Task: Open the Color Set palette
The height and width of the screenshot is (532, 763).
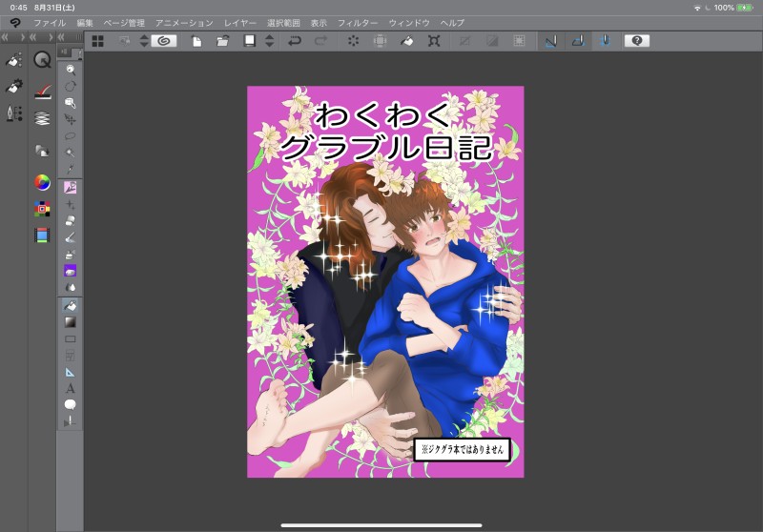Action: [42, 209]
